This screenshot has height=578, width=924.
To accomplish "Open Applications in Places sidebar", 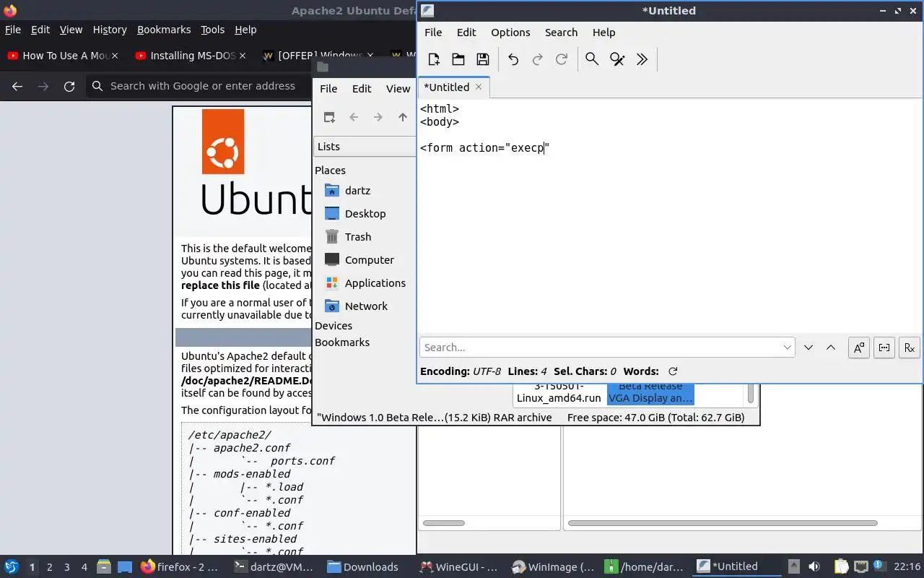I will pyautogui.click(x=375, y=283).
